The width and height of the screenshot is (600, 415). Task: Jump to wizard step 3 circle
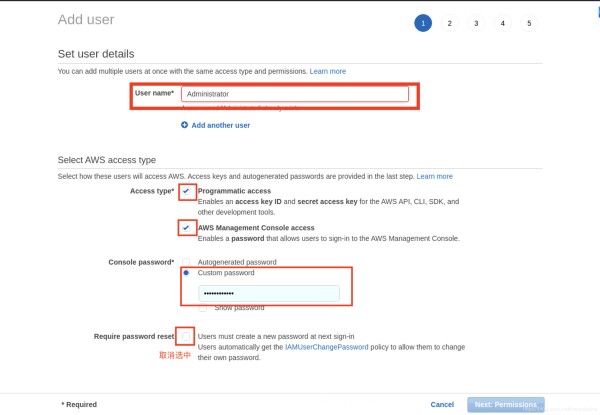coord(476,23)
